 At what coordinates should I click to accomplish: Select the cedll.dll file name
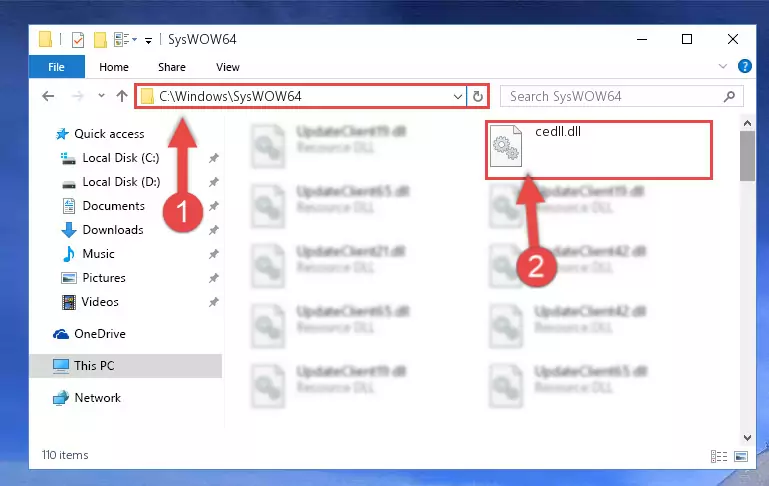pos(558,131)
